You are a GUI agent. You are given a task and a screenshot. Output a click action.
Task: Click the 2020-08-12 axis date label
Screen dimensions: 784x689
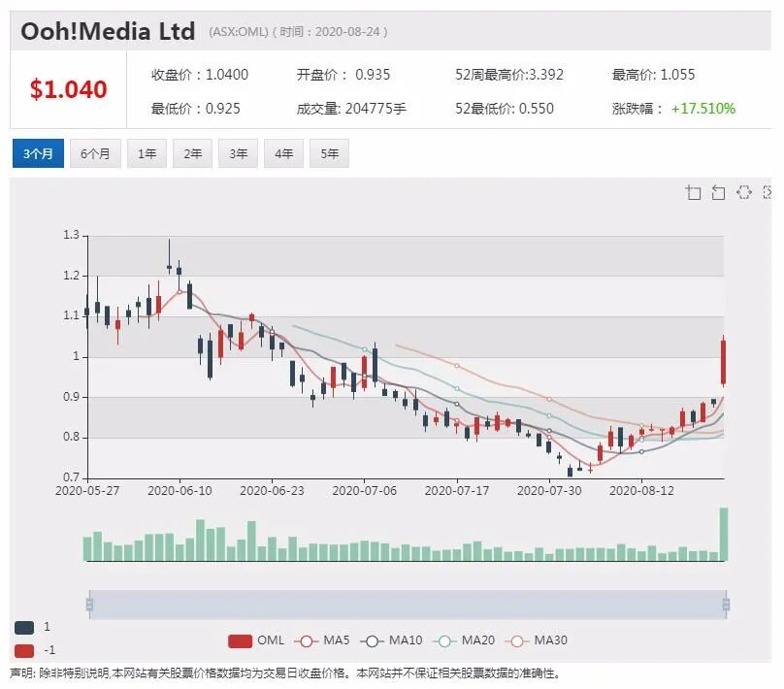pos(641,491)
